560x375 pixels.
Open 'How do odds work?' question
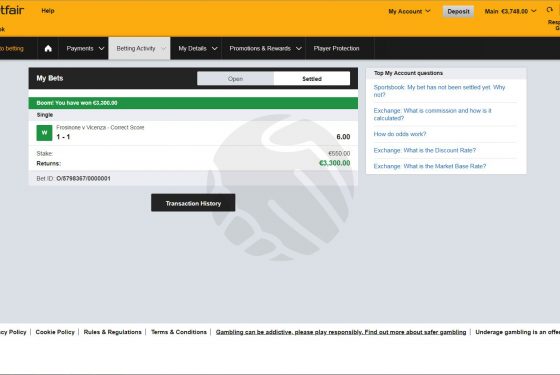400,134
